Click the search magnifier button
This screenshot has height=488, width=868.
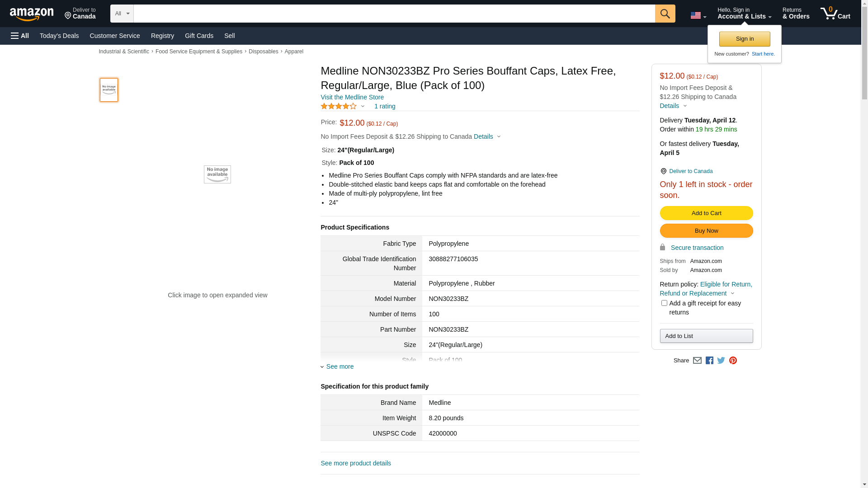click(x=665, y=14)
